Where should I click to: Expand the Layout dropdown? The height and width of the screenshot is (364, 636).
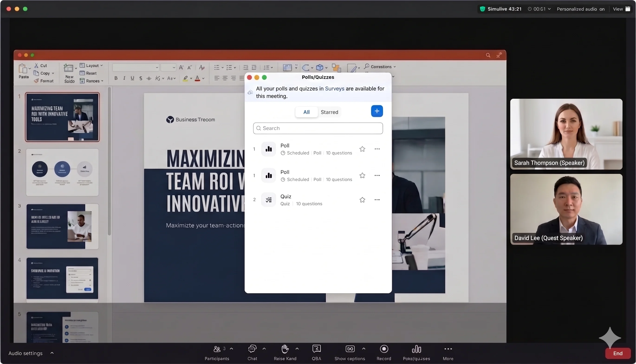101,65
